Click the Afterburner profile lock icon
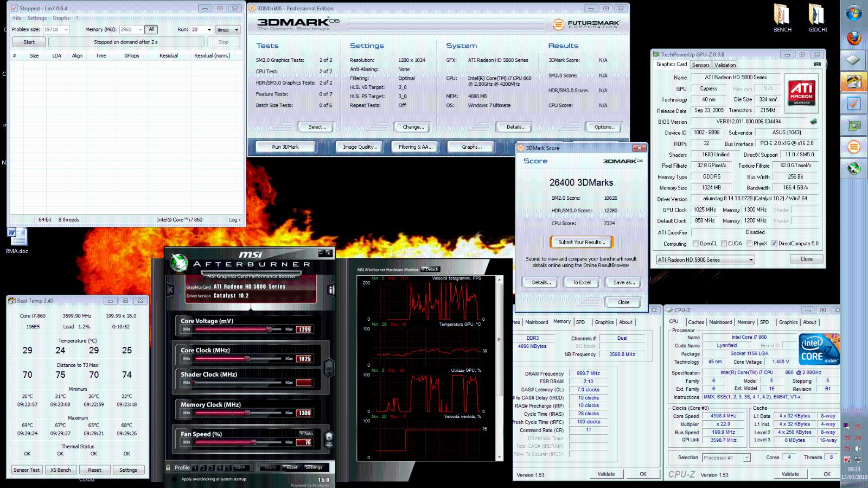This screenshot has width=868, height=488. click(x=168, y=467)
